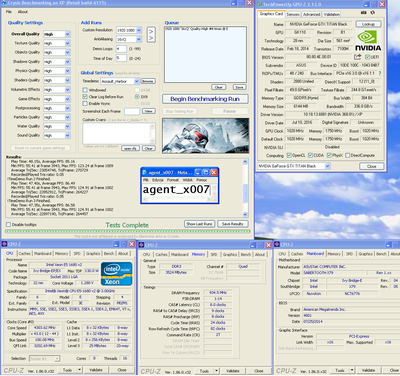Uncheck Clear Log Before Run
Screen dimensions: 400x376
click(85, 97)
